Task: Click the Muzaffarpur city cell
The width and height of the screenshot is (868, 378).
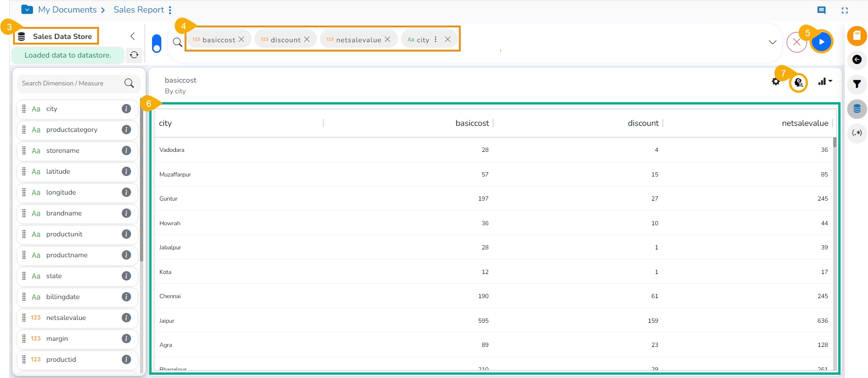Action: click(x=175, y=175)
